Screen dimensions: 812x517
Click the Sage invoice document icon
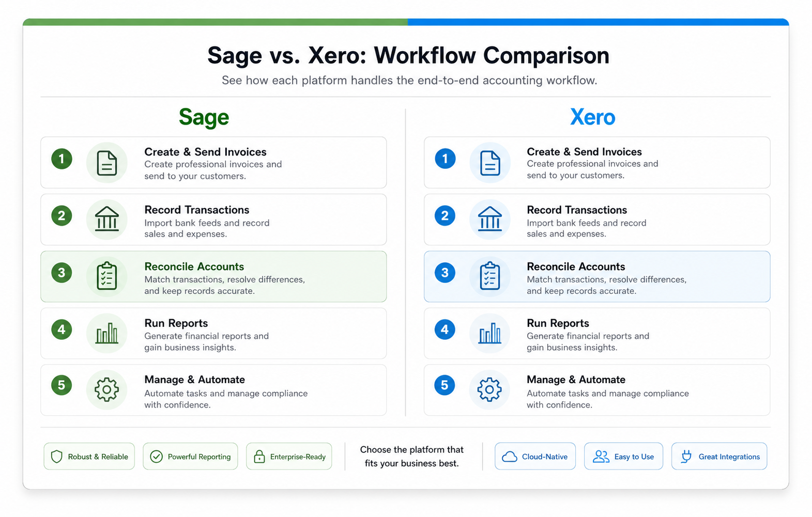[x=107, y=163]
